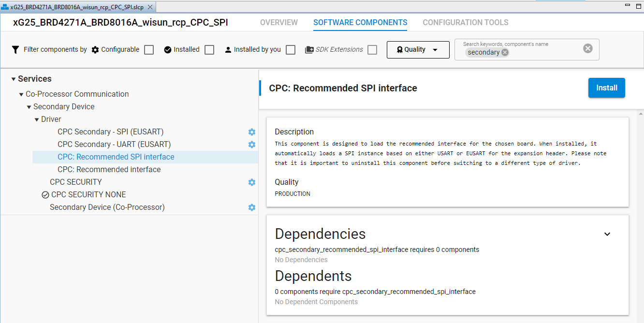
Task: Open the Configuration Tools tab
Action: 465,23
